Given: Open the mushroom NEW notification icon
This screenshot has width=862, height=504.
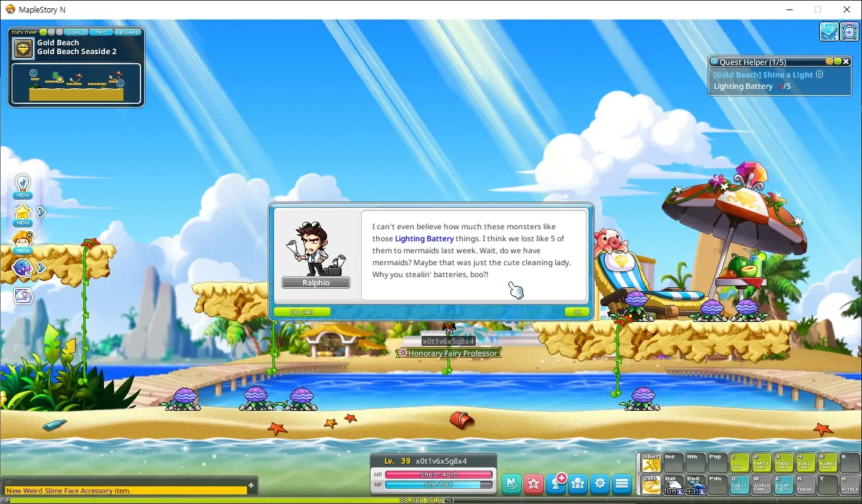Looking at the screenshot, I should [23, 242].
